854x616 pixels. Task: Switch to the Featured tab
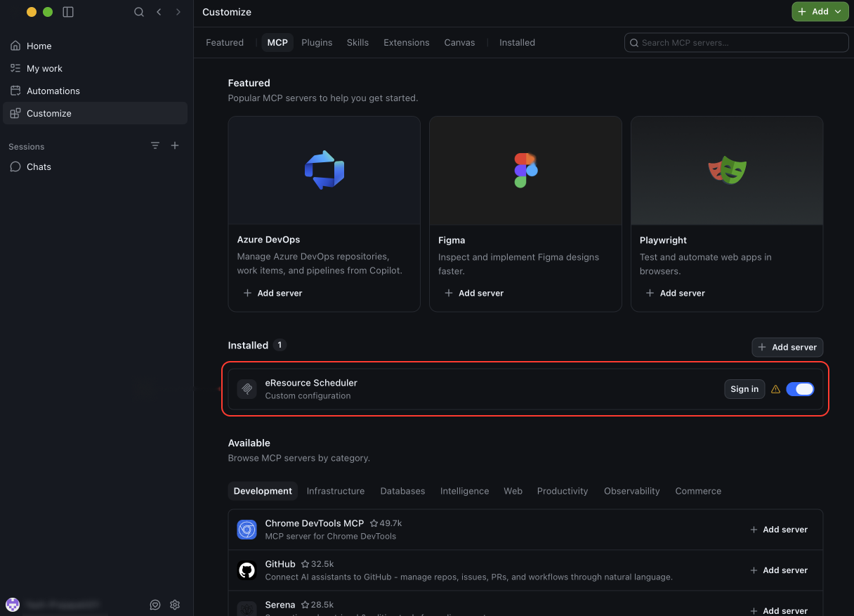225,43
